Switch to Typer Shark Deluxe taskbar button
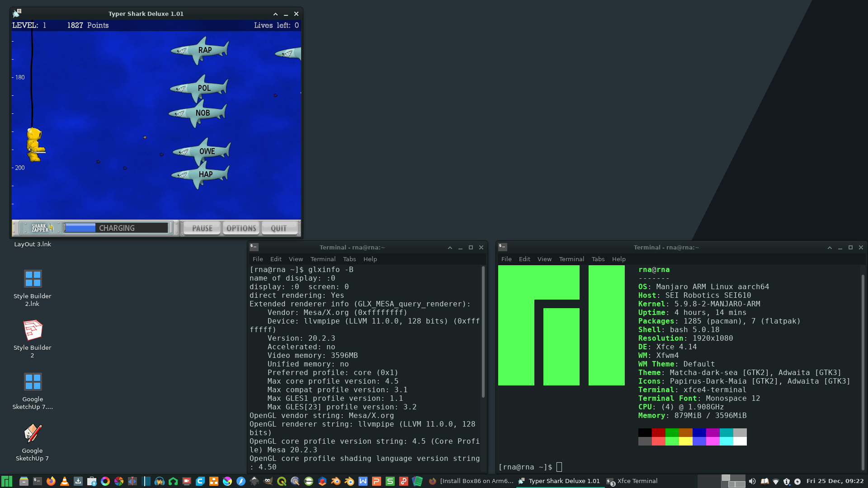This screenshot has width=868, height=488. [x=559, y=481]
